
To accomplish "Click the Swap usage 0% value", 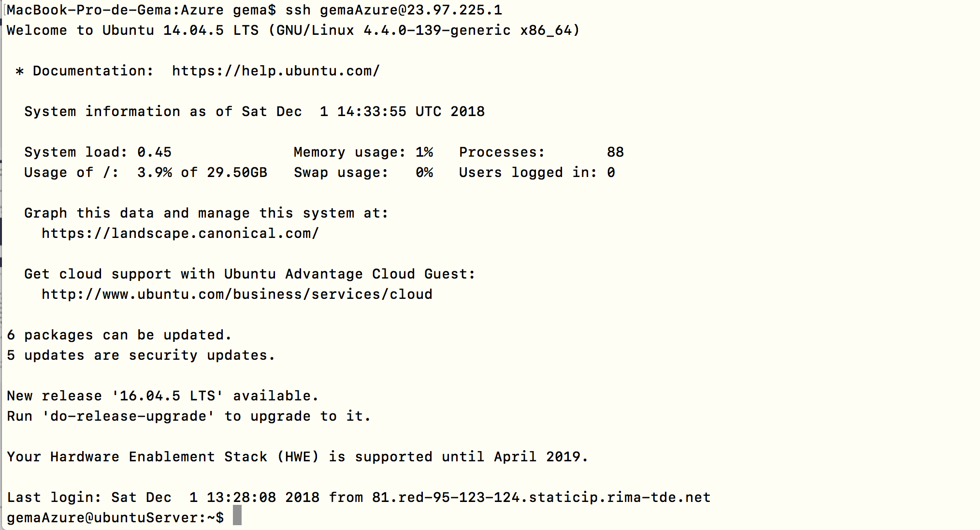I will [424, 173].
